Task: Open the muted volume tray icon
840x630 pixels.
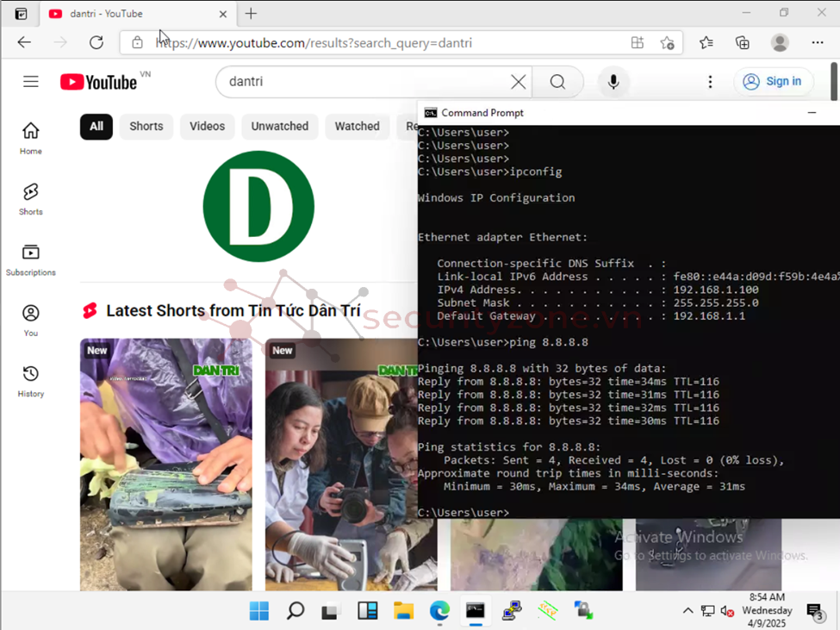Action: click(727, 611)
